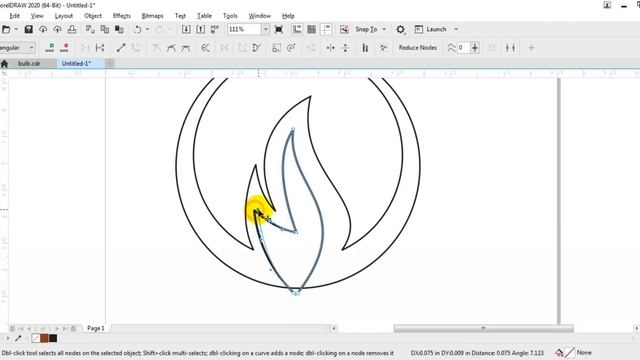Click the Welcome screen home icon
Image resolution: width=640 pixels, height=360 pixels.
pos(4,64)
